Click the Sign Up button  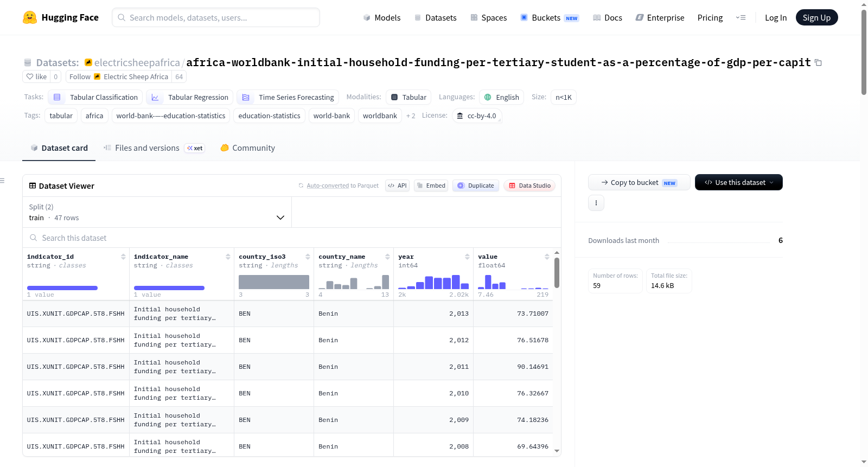click(x=816, y=18)
